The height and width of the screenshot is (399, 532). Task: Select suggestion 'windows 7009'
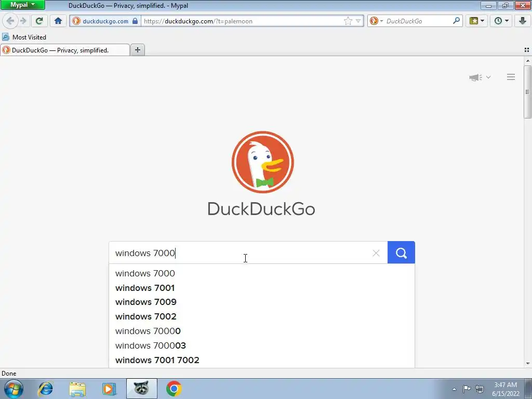pyautogui.click(x=262, y=302)
